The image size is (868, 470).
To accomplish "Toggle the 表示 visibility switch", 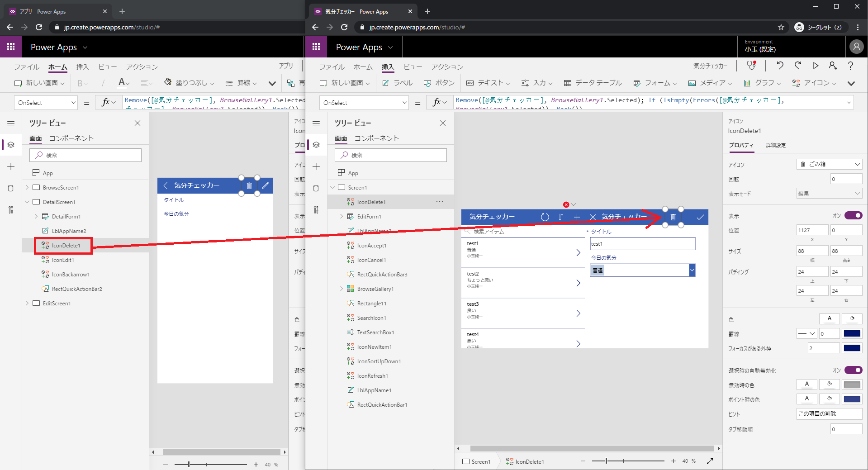I will pos(854,215).
